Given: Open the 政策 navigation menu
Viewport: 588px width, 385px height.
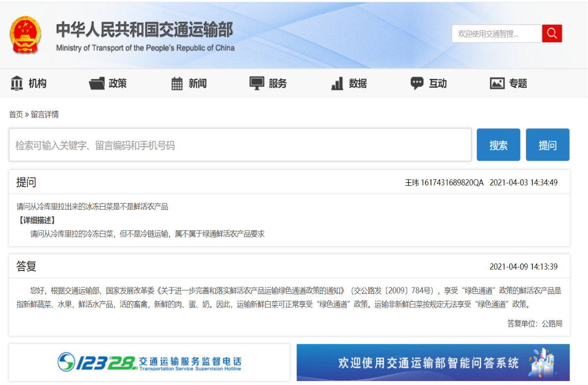Looking at the screenshot, I should [118, 83].
